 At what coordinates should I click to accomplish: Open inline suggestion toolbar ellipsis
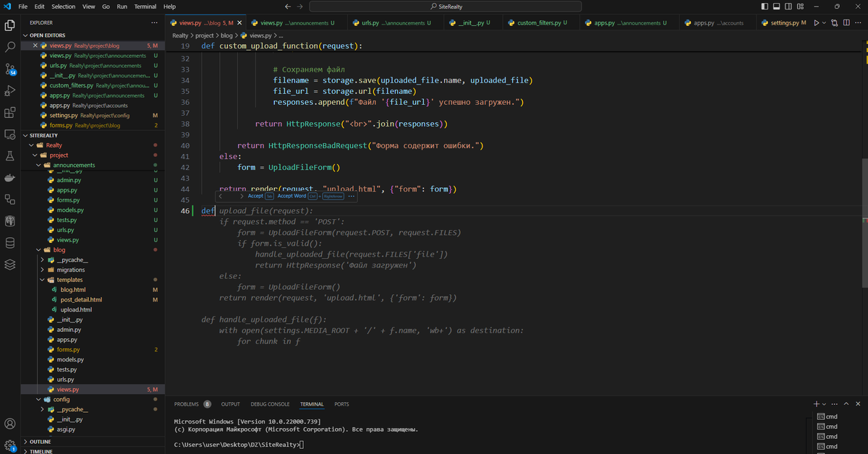(x=352, y=196)
